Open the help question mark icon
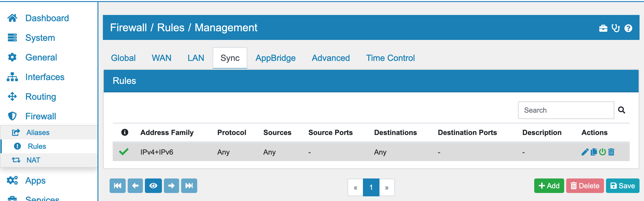The width and height of the screenshot is (644, 201). point(628,28)
